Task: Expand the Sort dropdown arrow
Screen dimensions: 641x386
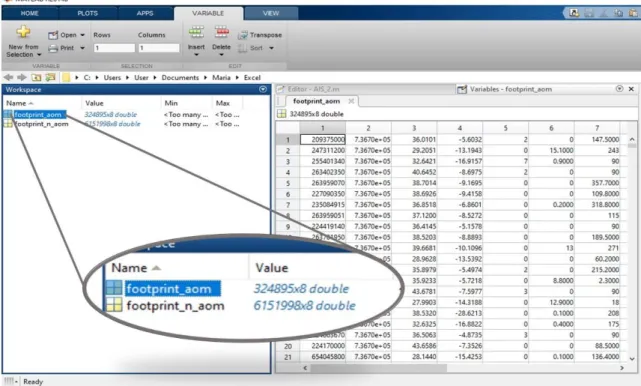Action: click(x=271, y=48)
